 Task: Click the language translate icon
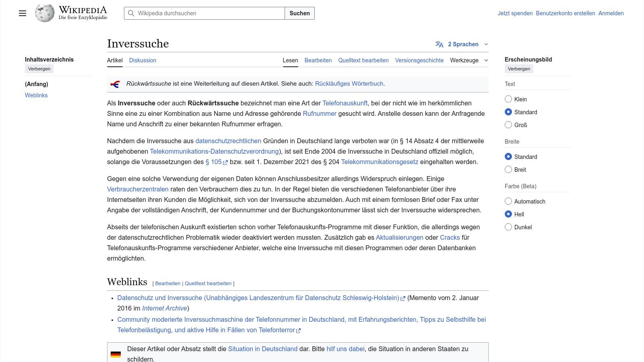coord(440,44)
